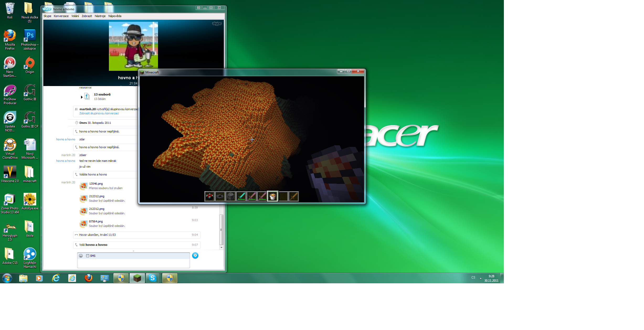Open the Konverzace menu
644x330 pixels.
[x=61, y=16]
